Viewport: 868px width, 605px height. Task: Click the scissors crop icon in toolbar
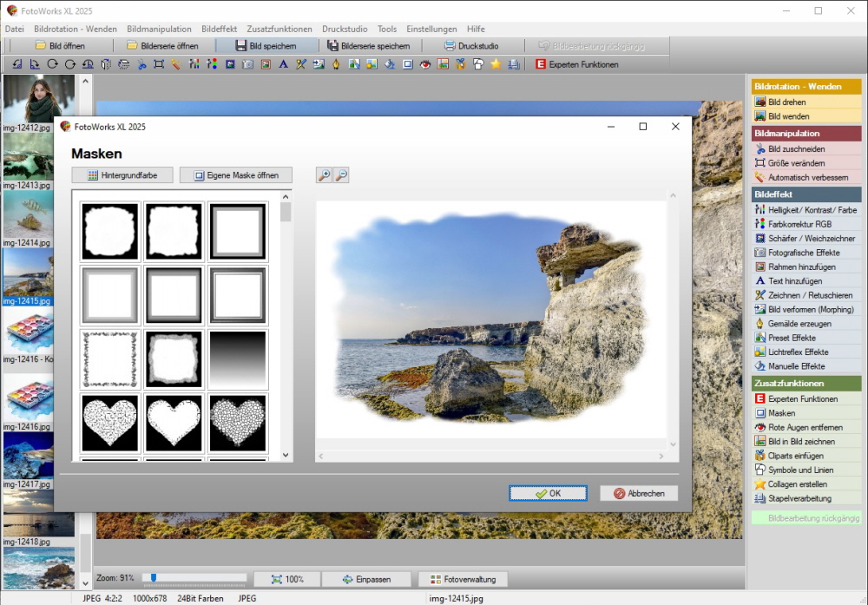(x=141, y=64)
